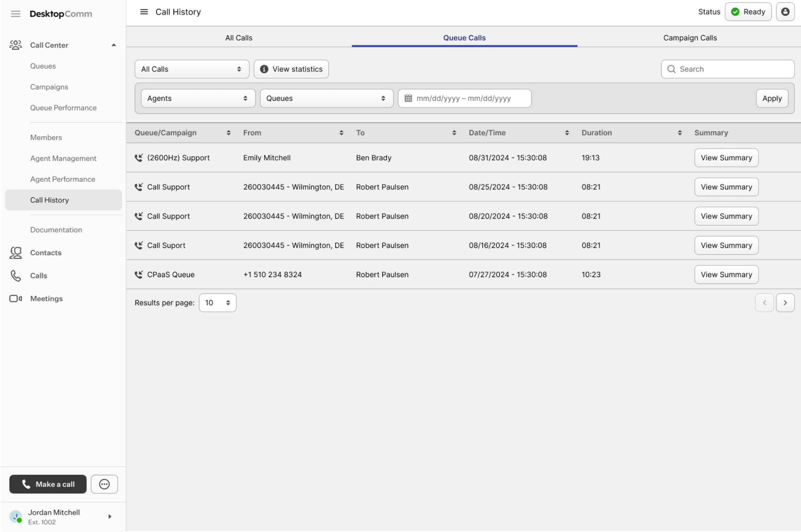Sort by the Date/Time column

coord(567,133)
